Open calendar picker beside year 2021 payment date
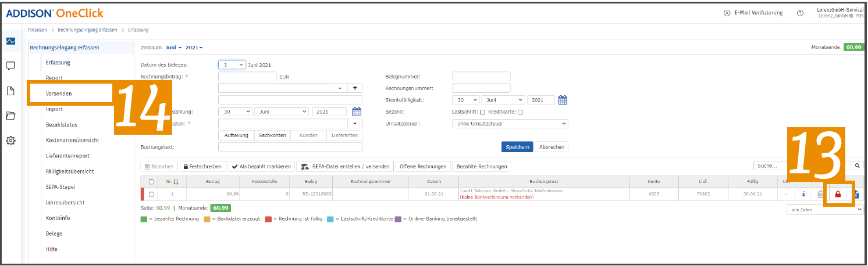Image resolution: width=868 pixels, height=266 pixels. click(357, 112)
